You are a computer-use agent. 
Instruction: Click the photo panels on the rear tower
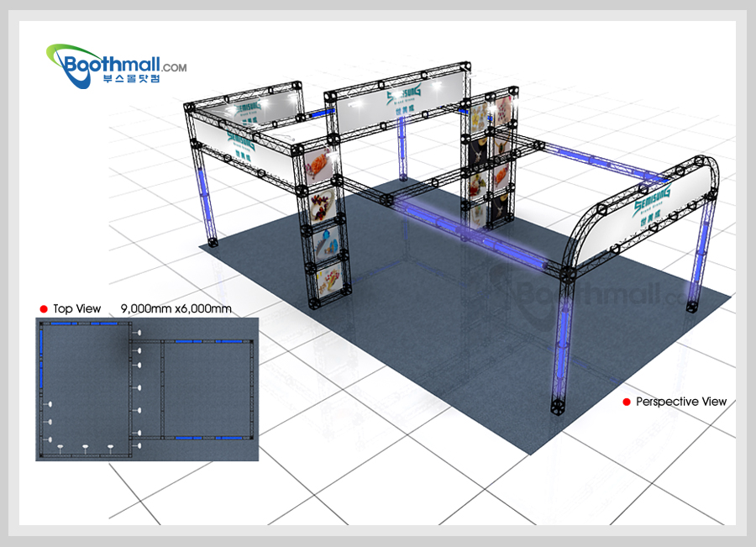[490, 160]
